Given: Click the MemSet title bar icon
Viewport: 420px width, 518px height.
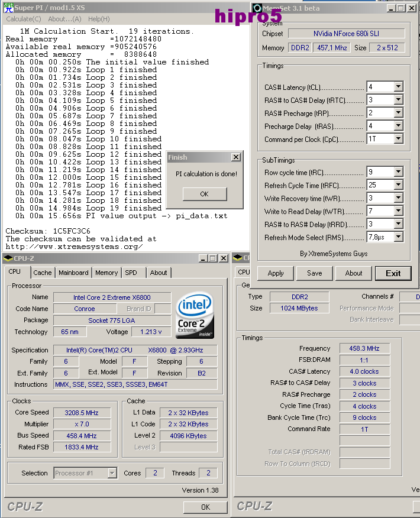Looking at the screenshot, I should click(257, 8).
